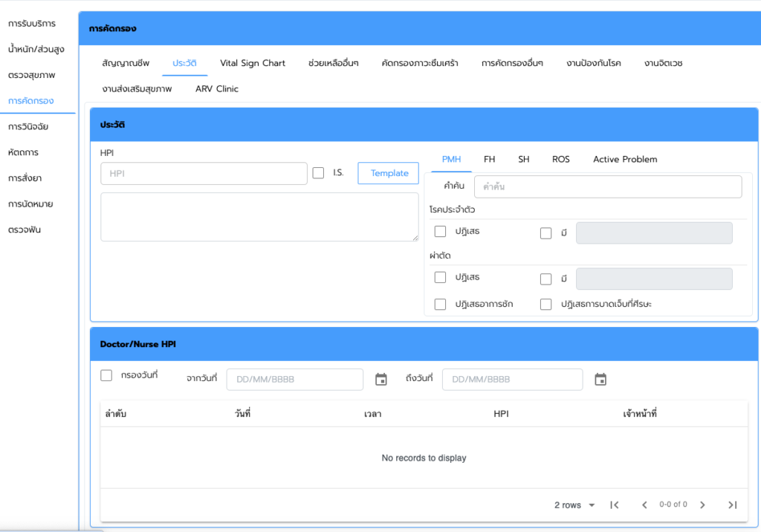Click the Template button
Viewport: 761px width, 532px height.
tap(389, 173)
